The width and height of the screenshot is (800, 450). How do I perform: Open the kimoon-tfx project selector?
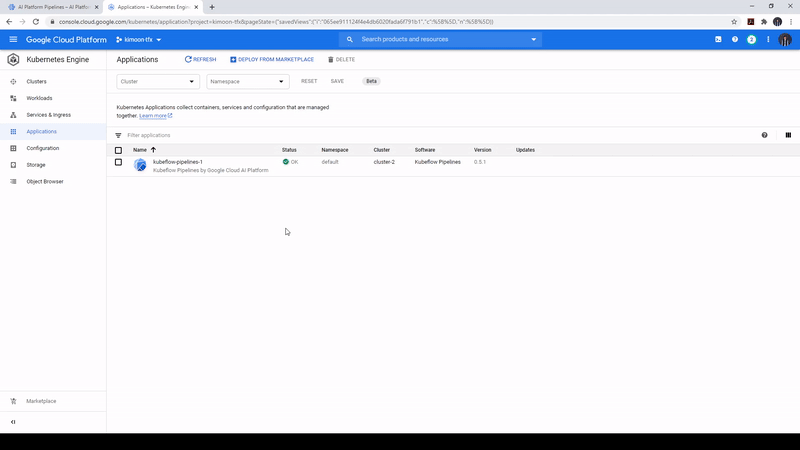click(139, 39)
